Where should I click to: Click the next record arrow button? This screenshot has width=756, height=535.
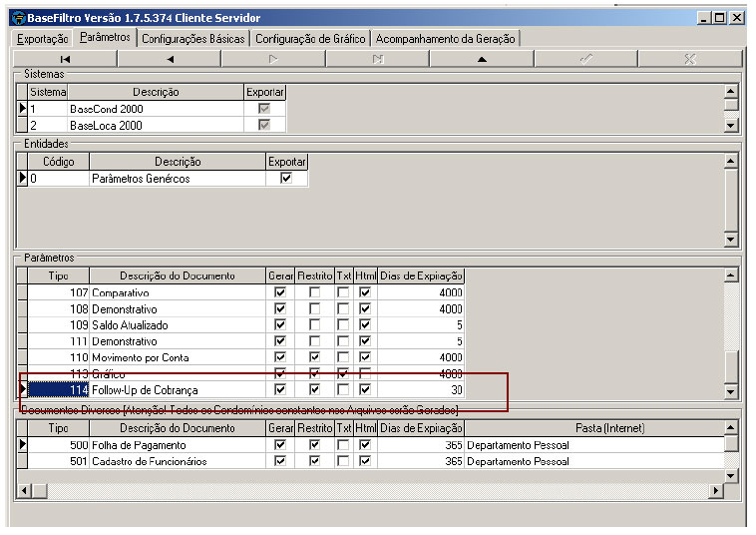(273, 59)
